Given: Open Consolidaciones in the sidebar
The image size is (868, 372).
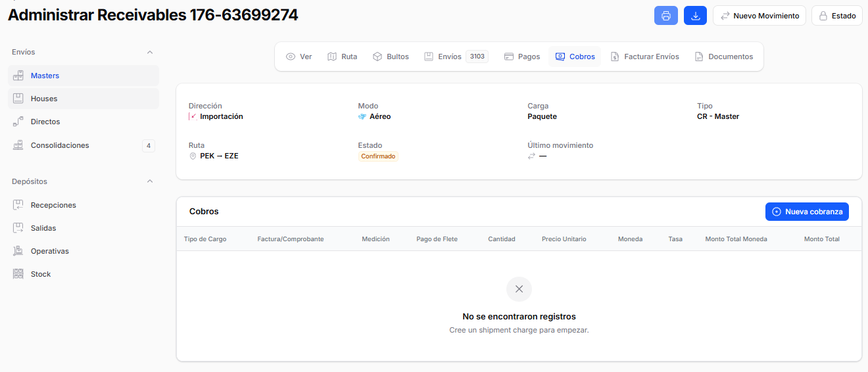Looking at the screenshot, I should [x=84, y=145].
